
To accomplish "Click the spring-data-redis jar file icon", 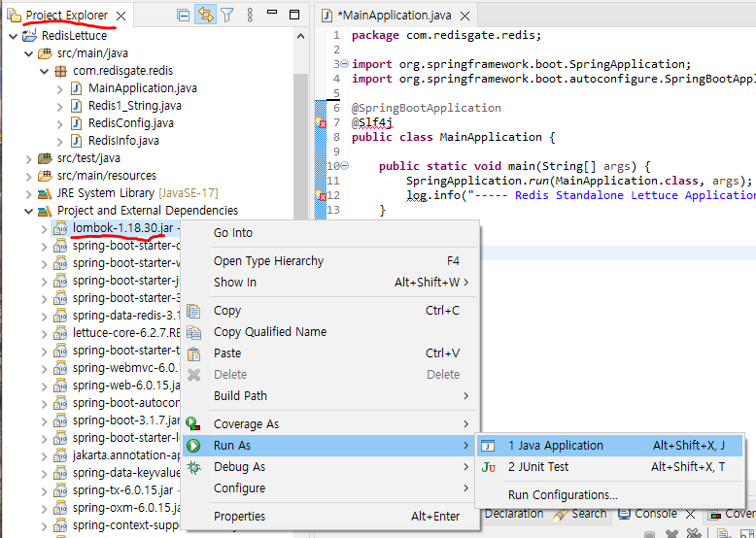I will 60,316.
